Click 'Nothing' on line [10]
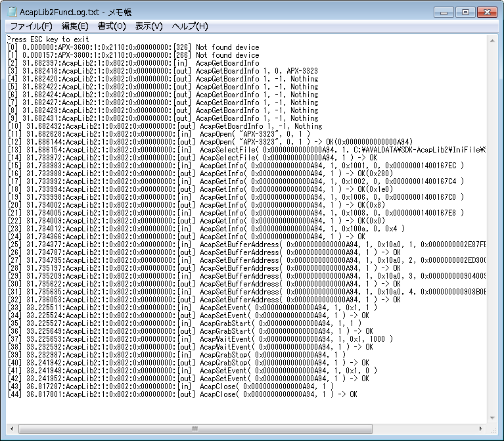Image resolution: width=504 pixels, height=441 pixels. [308, 126]
